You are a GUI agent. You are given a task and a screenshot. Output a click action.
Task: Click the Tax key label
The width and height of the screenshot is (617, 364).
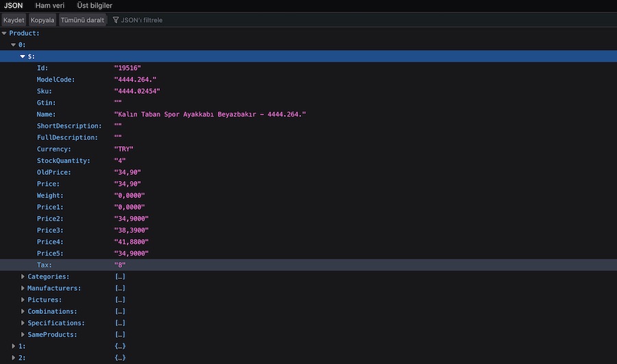[45, 265]
